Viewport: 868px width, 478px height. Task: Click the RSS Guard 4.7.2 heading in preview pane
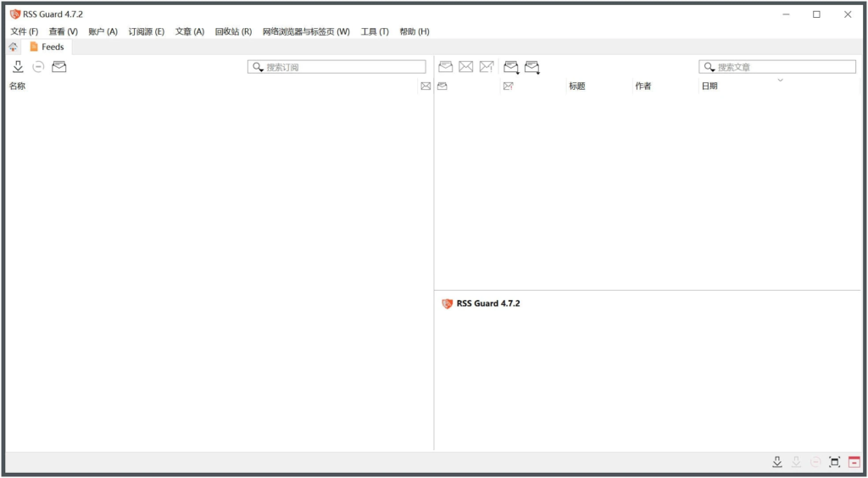(488, 303)
